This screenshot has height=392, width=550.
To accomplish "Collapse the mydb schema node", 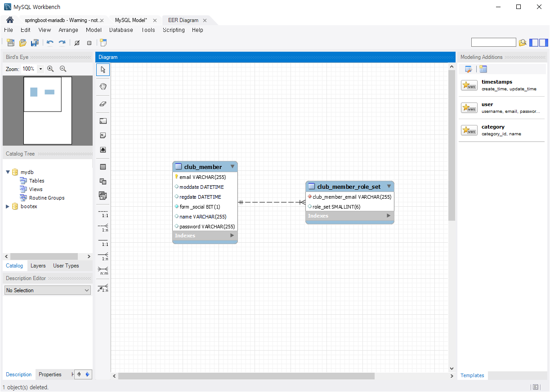I will [8, 172].
